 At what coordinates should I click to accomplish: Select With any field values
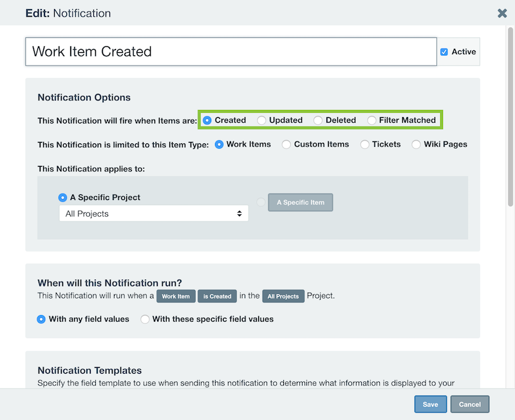click(x=41, y=319)
